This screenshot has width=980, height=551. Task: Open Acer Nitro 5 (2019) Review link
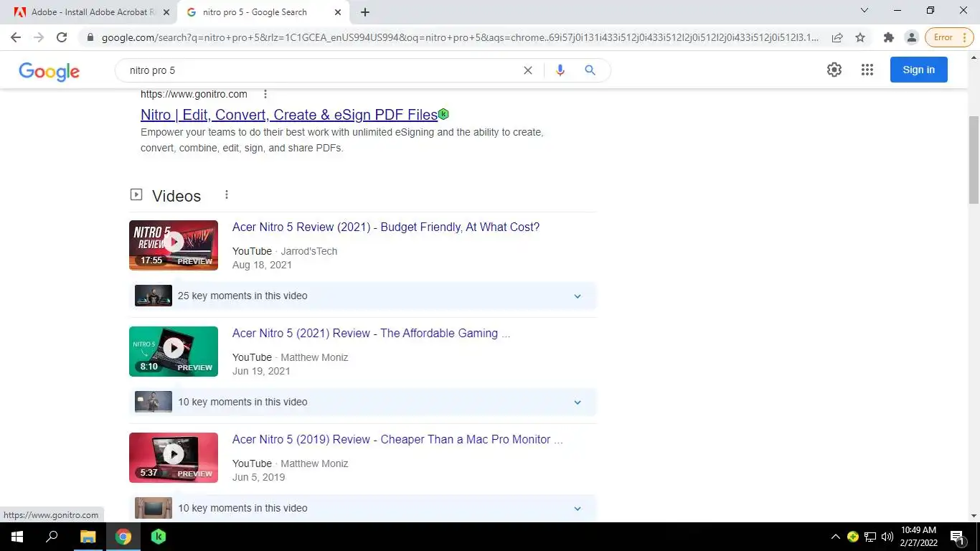pos(397,440)
